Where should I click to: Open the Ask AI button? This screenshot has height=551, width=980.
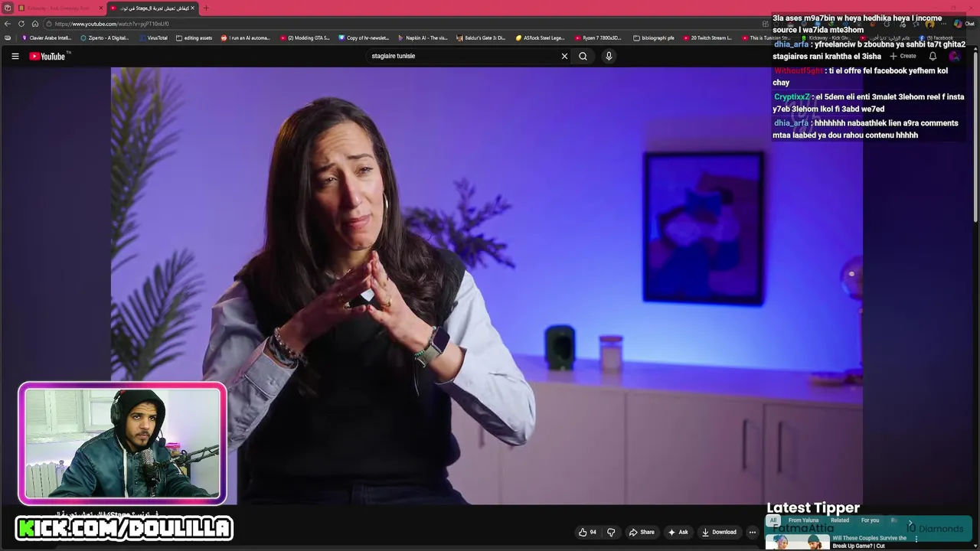click(x=678, y=532)
